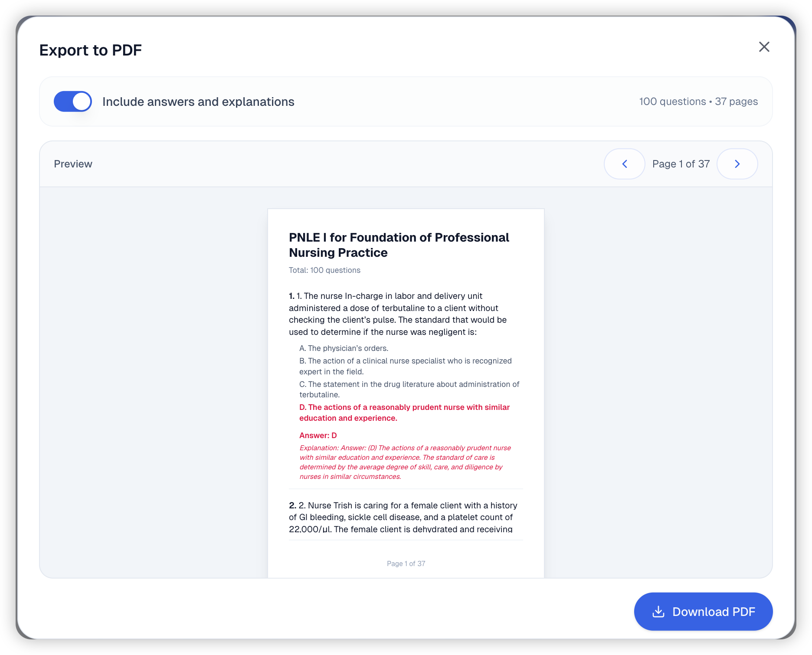The width and height of the screenshot is (812, 655).
Task: Click option C about drug literature
Action: tap(409, 389)
